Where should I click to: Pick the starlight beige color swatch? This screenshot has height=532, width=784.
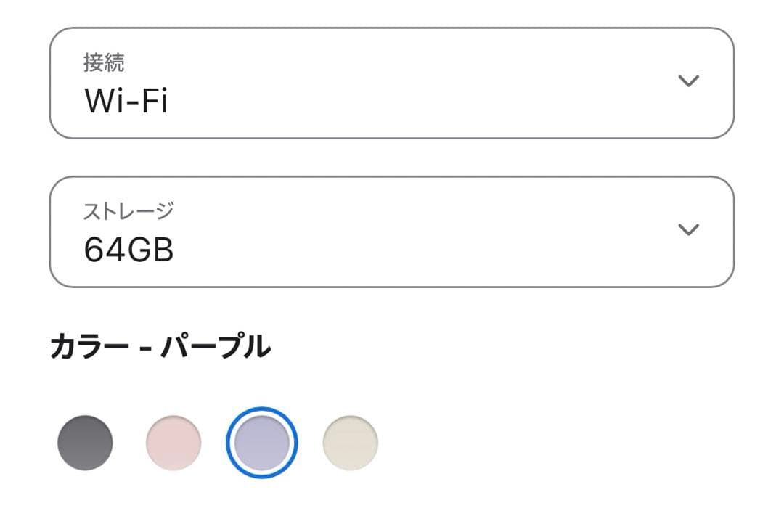point(351,441)
